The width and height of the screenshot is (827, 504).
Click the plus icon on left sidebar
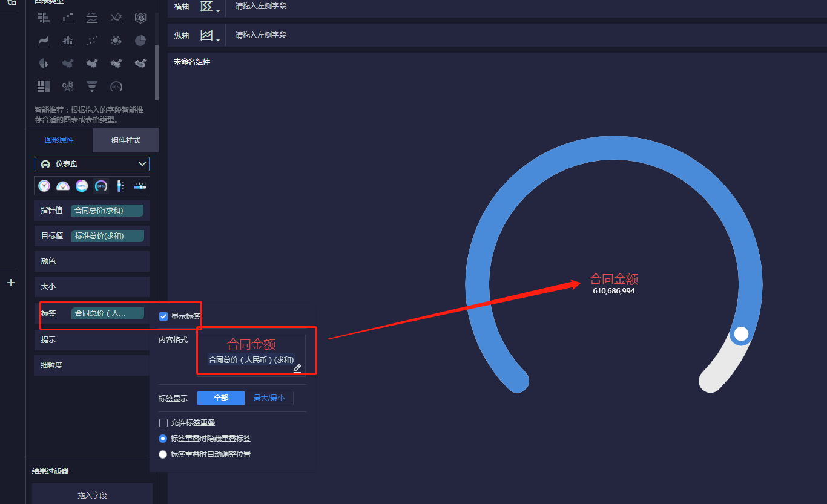click(x=11, y=283)
